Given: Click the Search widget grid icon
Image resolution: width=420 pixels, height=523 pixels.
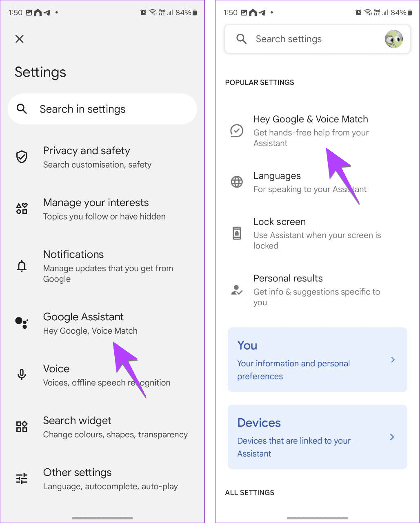Looking at the screenshot, I should coord(22,426).
